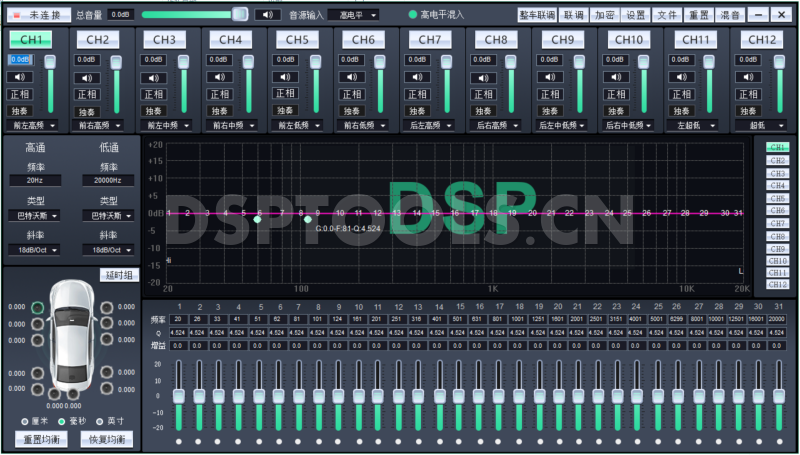Click EQ node 8 on the graph
800x455 pixels.
tap(308, 219)
